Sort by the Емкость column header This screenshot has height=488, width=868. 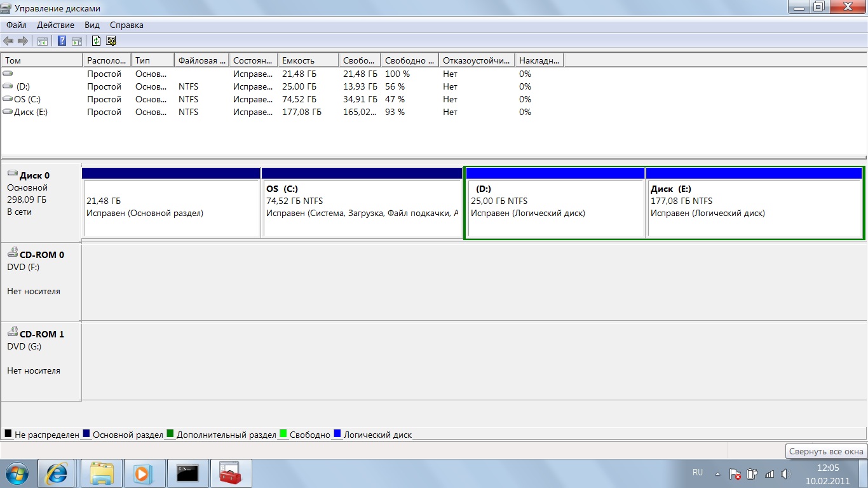click(x=308, y=60)
